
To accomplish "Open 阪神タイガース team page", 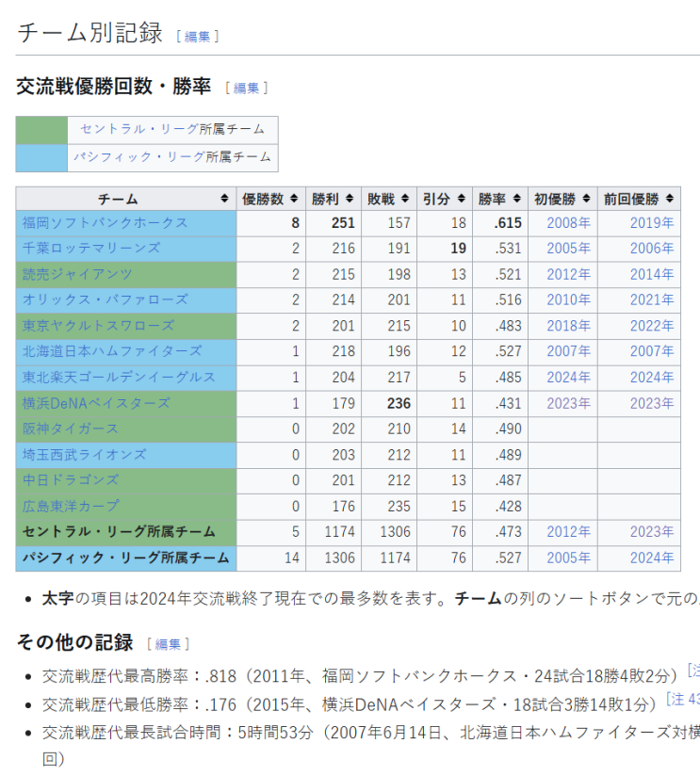I will (71, 428).
